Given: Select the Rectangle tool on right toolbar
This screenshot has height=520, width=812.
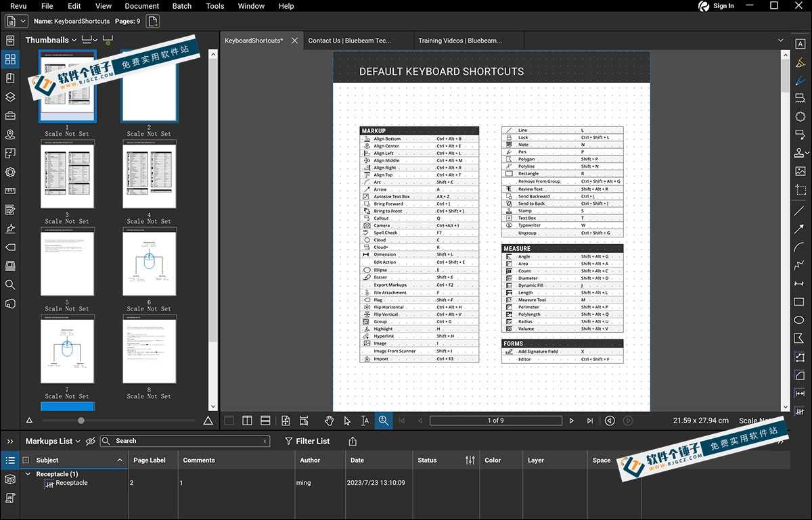Looking at the screenshot, I should [x=800, y=302].
